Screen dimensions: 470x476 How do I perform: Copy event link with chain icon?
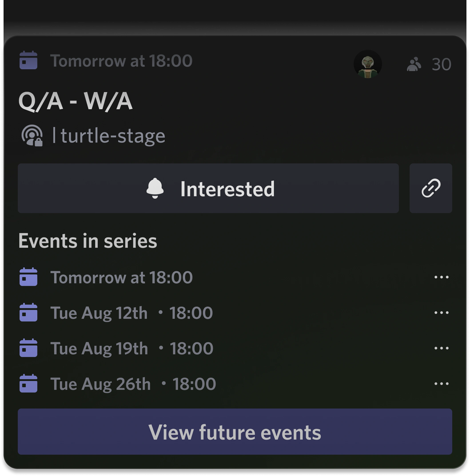pos(430,188)
